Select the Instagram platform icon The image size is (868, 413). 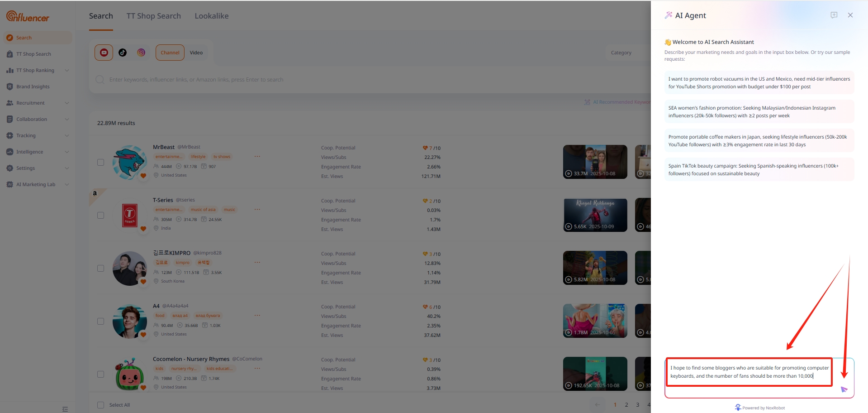click(141, 53)
